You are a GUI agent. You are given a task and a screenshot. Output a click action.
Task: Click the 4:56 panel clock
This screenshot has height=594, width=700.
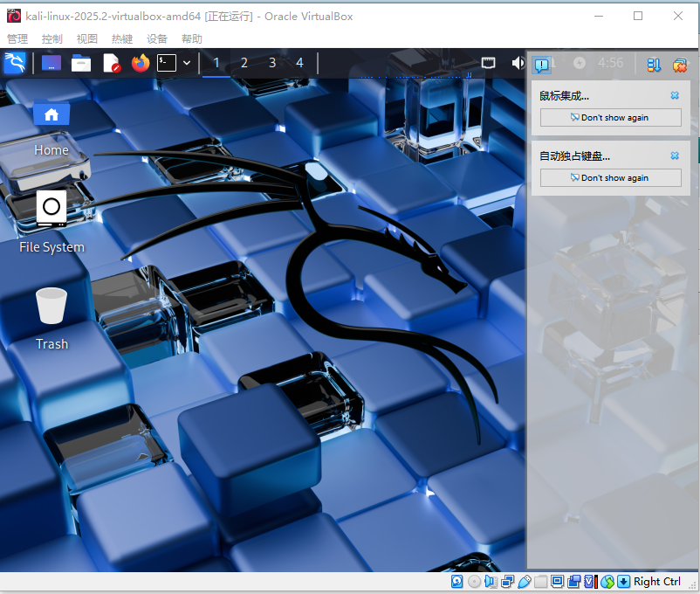pos(611,63)
